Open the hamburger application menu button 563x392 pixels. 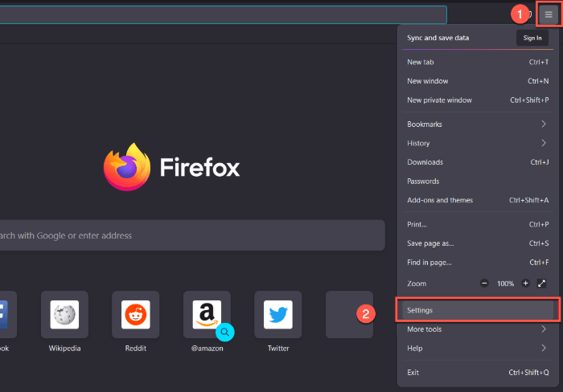(549, 14)
